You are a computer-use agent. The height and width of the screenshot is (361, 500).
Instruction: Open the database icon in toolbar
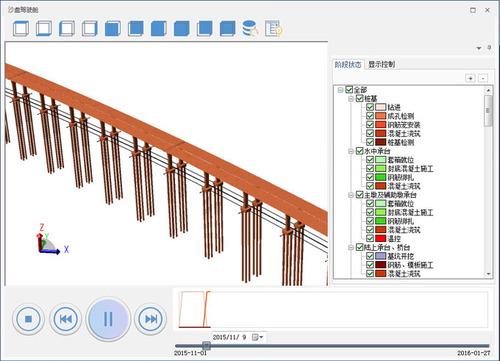250,28
